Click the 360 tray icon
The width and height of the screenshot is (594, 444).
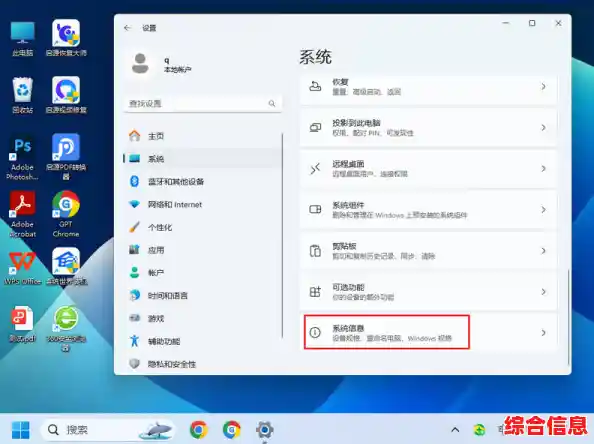pyautogui.click(x=480, y=430)
